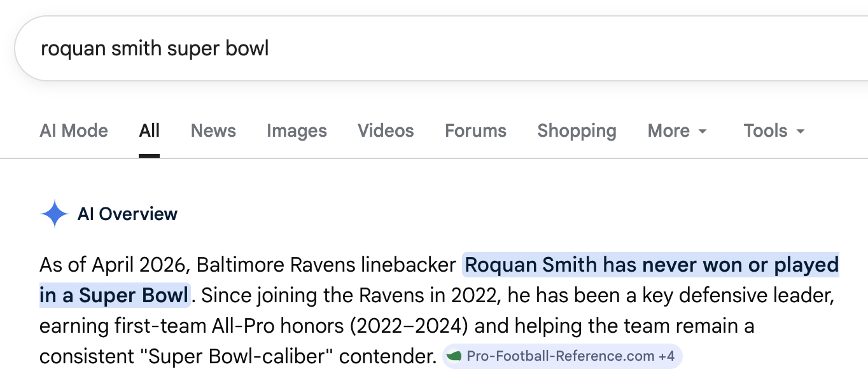
Task: Click the search box with 'roquan smith super bowl'
Action: [382, 49]
